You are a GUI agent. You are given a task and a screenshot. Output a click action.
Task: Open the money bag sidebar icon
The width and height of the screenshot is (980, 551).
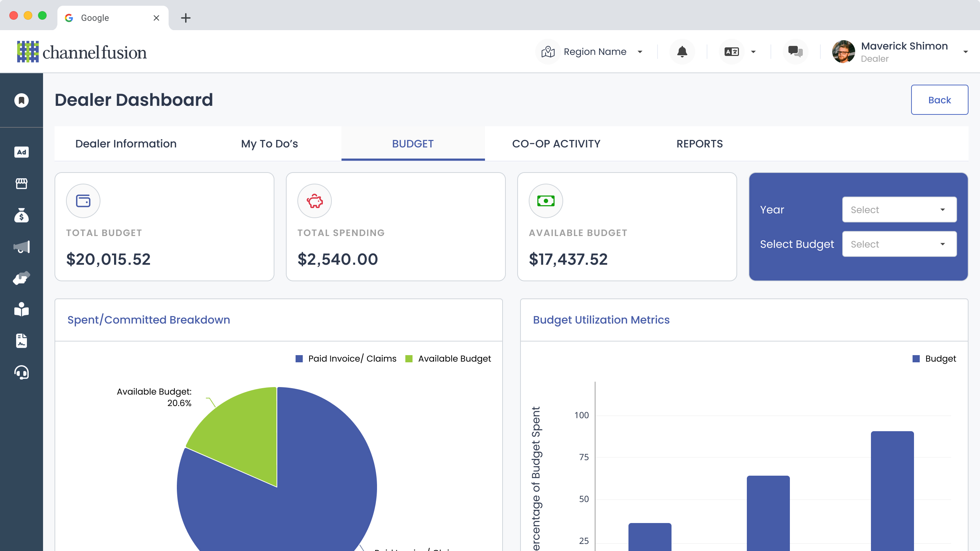pos(21,215)
